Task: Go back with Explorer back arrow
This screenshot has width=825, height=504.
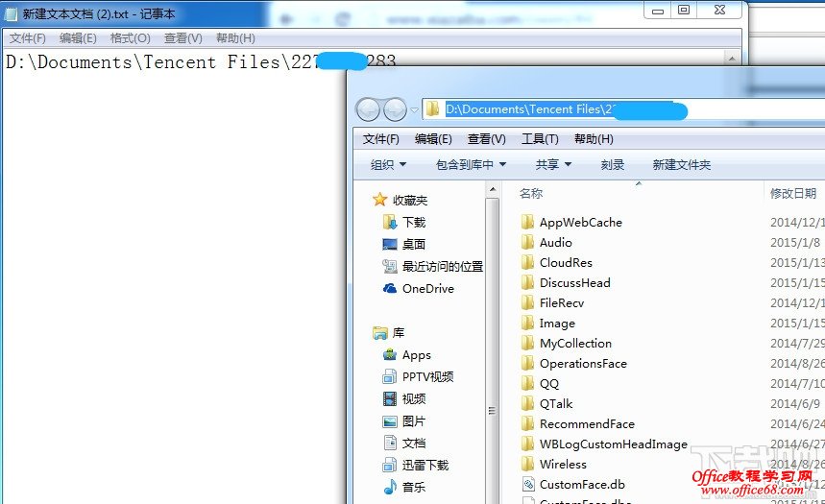Action: pos(368,109)
